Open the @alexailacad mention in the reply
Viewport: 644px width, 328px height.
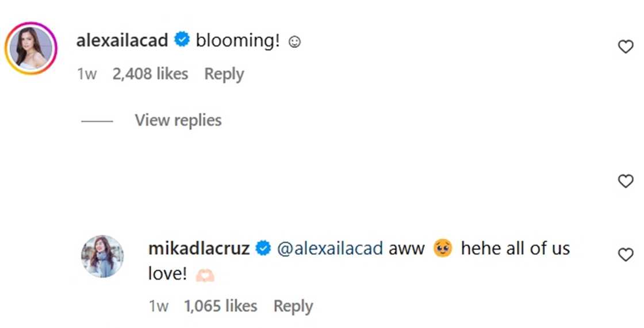pos(330,249)
